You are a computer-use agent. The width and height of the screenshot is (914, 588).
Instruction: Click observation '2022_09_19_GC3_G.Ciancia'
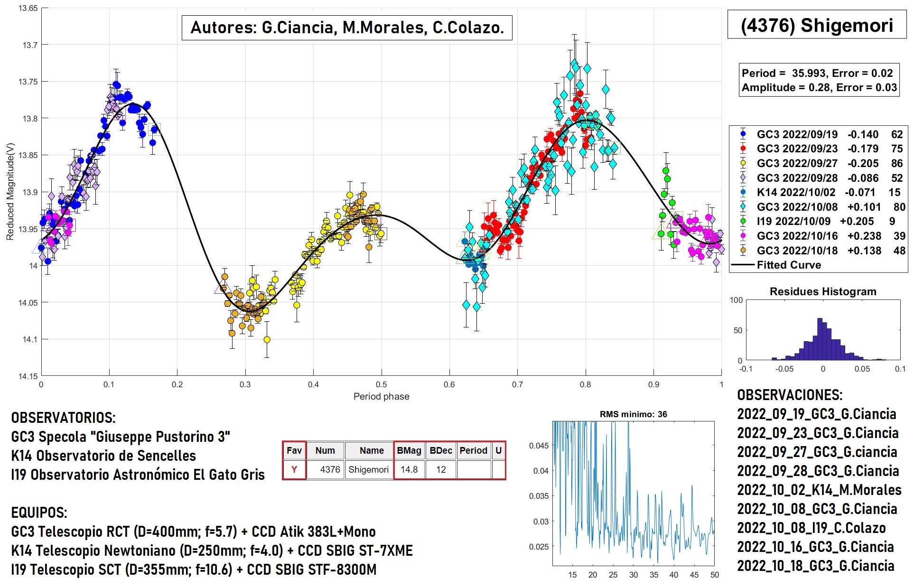816,414
